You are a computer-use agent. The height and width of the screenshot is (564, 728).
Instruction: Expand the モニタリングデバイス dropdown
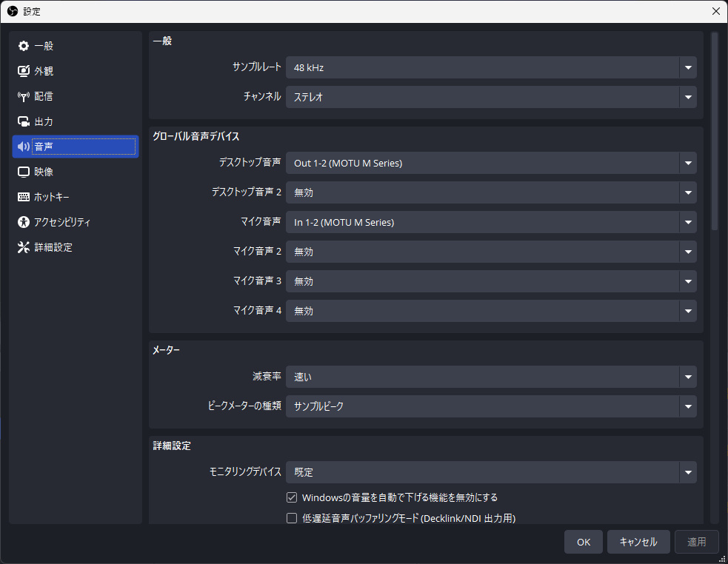[x=490, y=472]
